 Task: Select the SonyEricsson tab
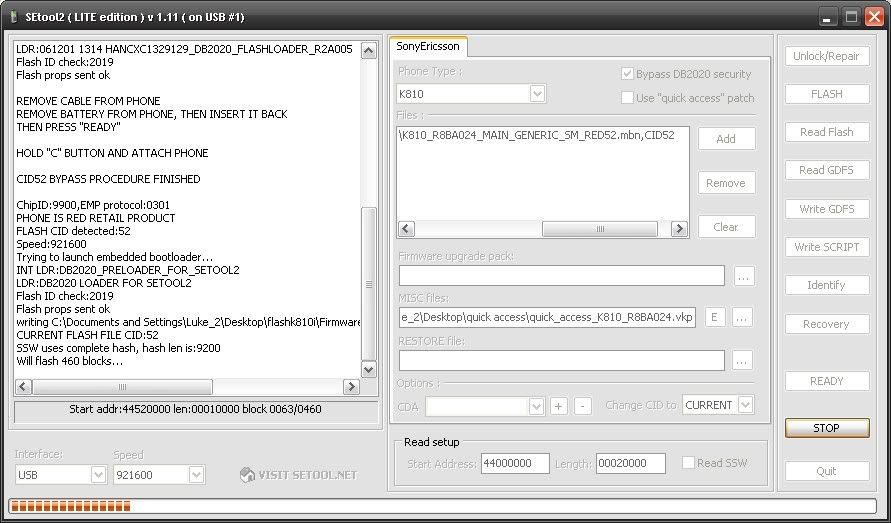click(x=428, y=47)
